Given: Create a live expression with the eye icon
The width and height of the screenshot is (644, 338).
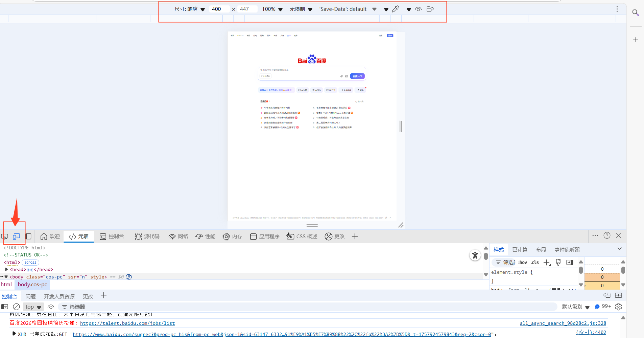Looking at the screenshot, I should (51, 307).
